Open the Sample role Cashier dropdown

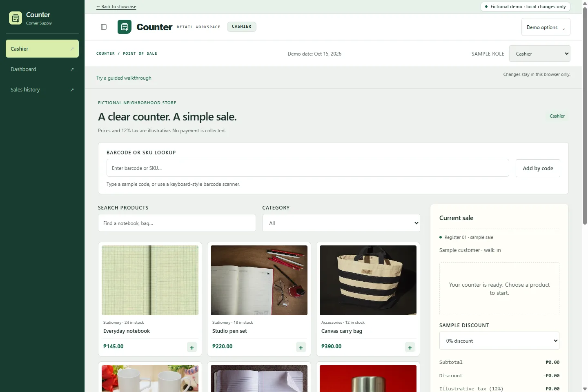pos(539,53)
